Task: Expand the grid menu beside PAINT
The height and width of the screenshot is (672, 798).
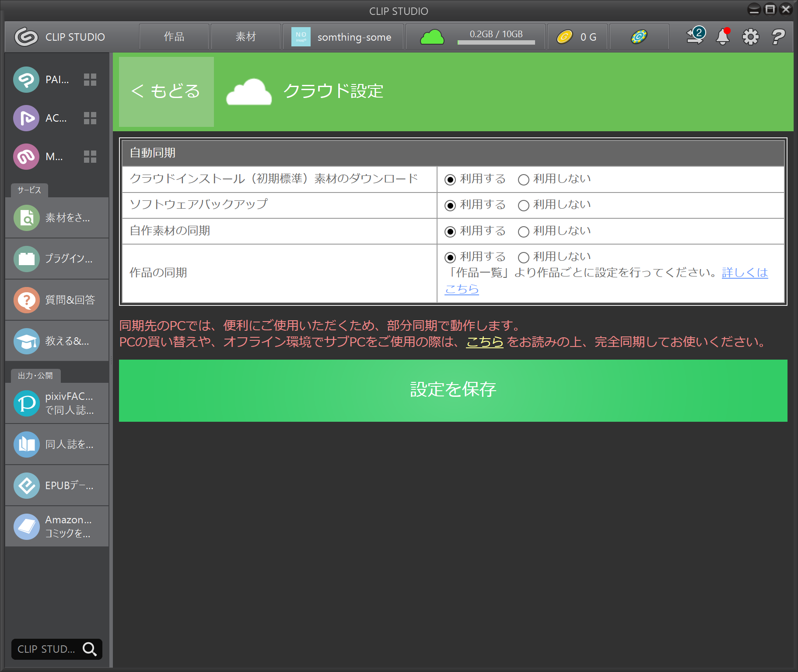Action: tap(90, 80)
